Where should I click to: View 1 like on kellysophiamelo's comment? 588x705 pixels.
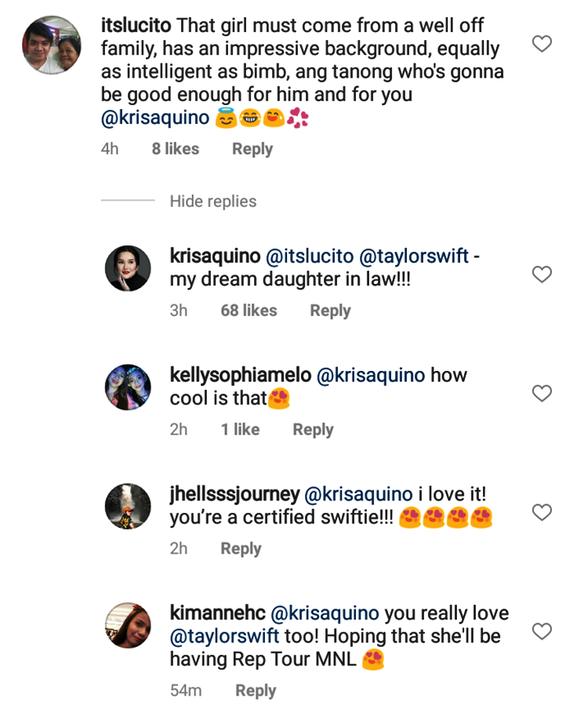pos(240,430)
